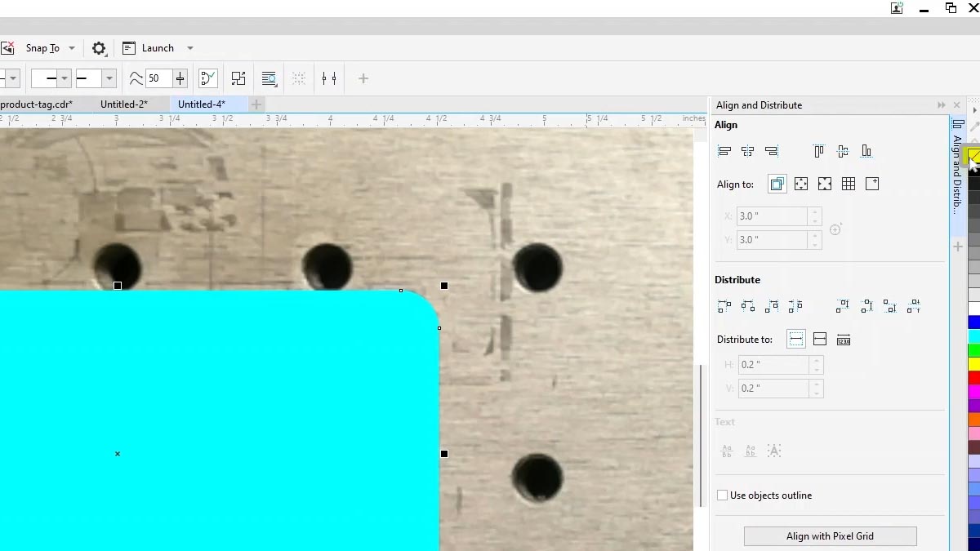Click the Align Top icon
The image size is (980, 551).
[818, 150]
